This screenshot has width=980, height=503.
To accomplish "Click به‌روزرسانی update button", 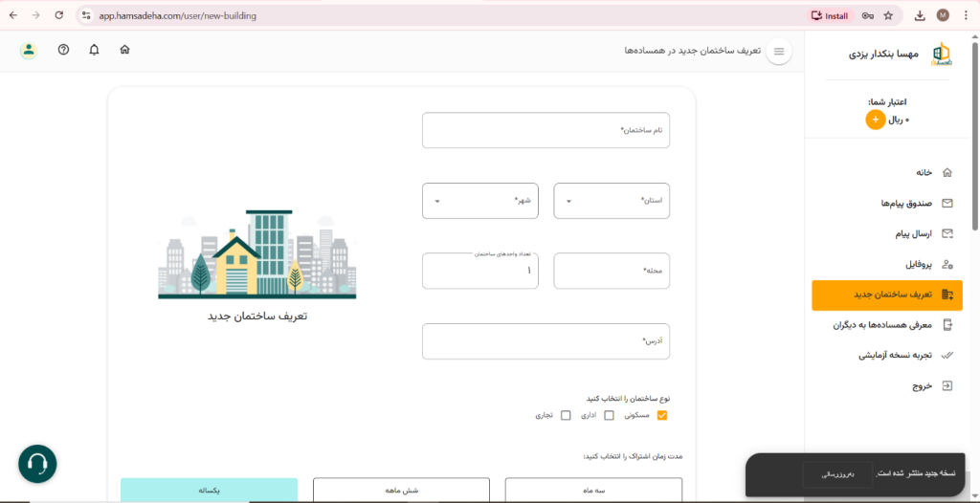I will coord(837,475).
